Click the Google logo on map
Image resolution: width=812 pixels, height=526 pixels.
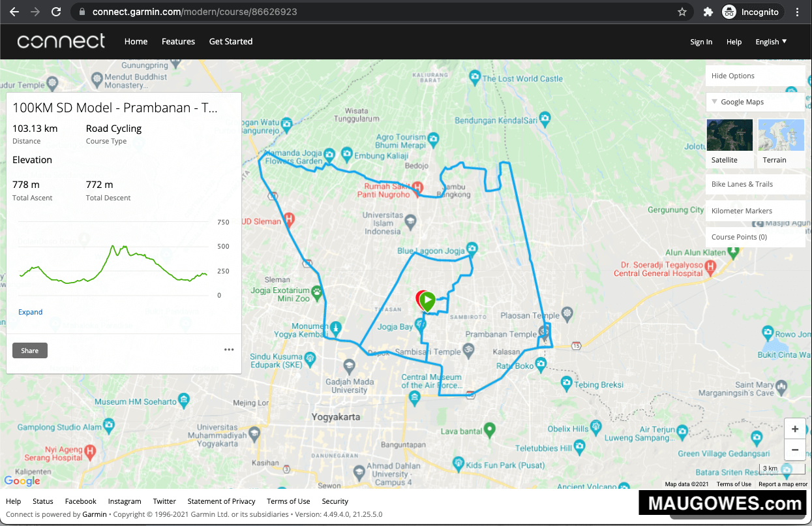(22, 481)
